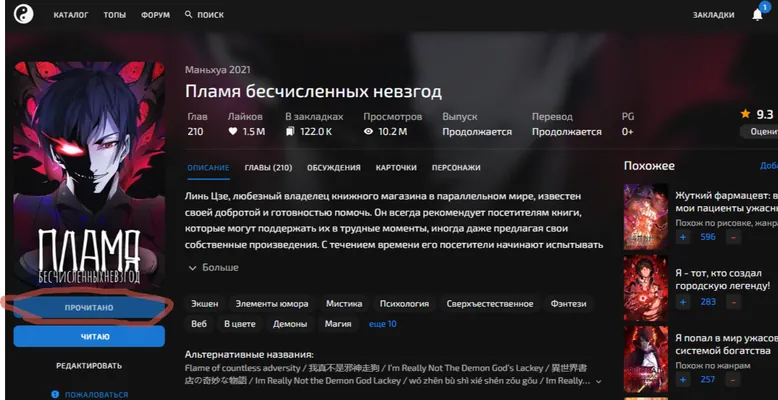Click the Пламя бесчисленных невзгод heading

pos(313,91)
